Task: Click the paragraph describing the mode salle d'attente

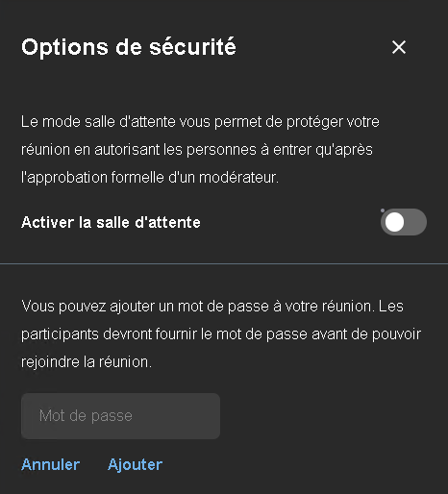Action: pyautogui.click(x=200, y=150)
